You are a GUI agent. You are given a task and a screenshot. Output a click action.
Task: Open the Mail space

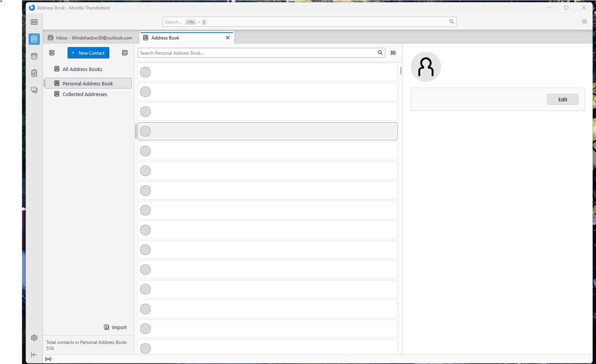(34, 22)
